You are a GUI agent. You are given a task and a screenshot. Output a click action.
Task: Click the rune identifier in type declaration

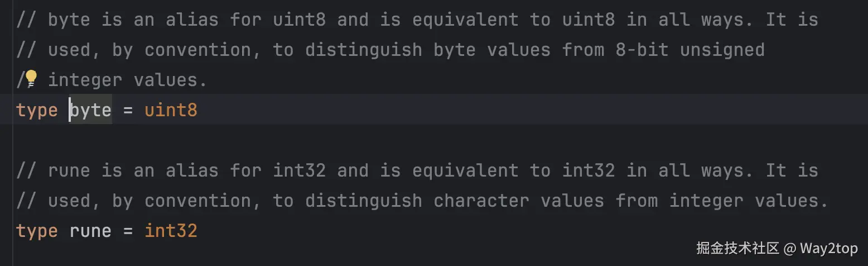click(90, 231)
